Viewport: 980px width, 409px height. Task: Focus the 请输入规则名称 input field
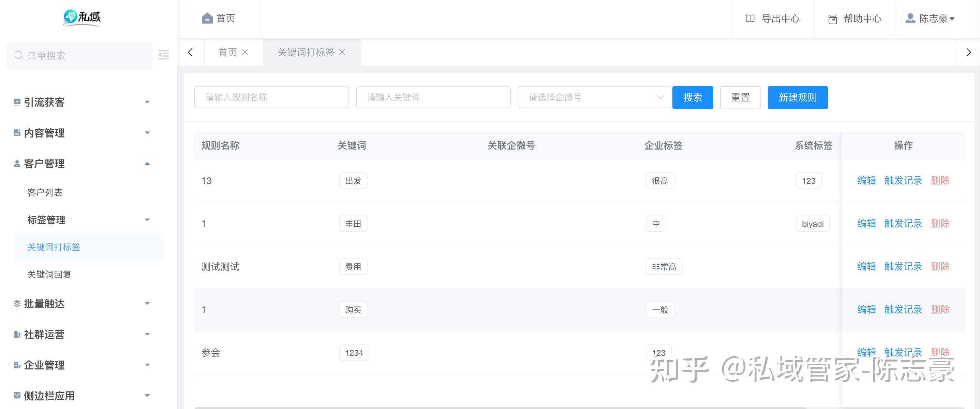[x=271, y=98]
